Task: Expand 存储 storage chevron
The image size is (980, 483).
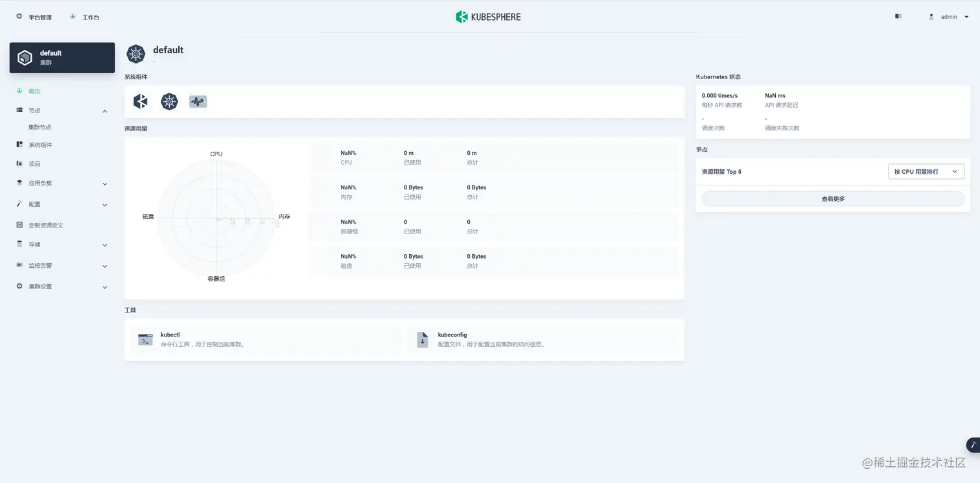Action: (105, 245)
